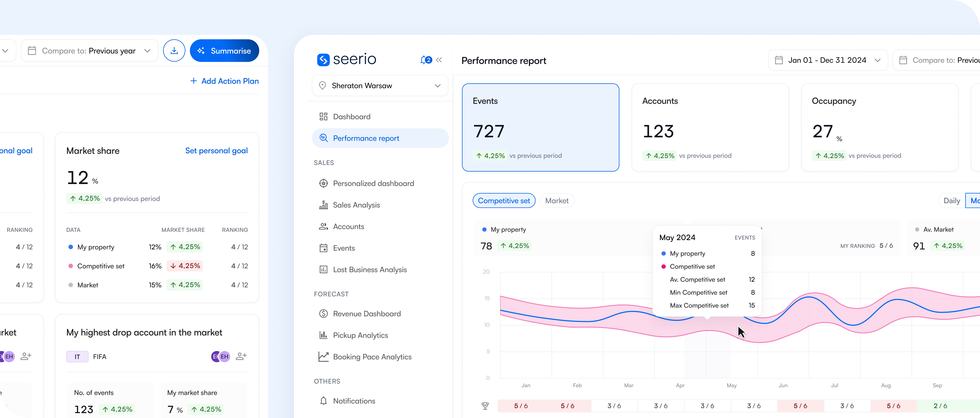Click the Lost Business Analysis chart icon
Viewport: 980px width, 418px height.
324,269
